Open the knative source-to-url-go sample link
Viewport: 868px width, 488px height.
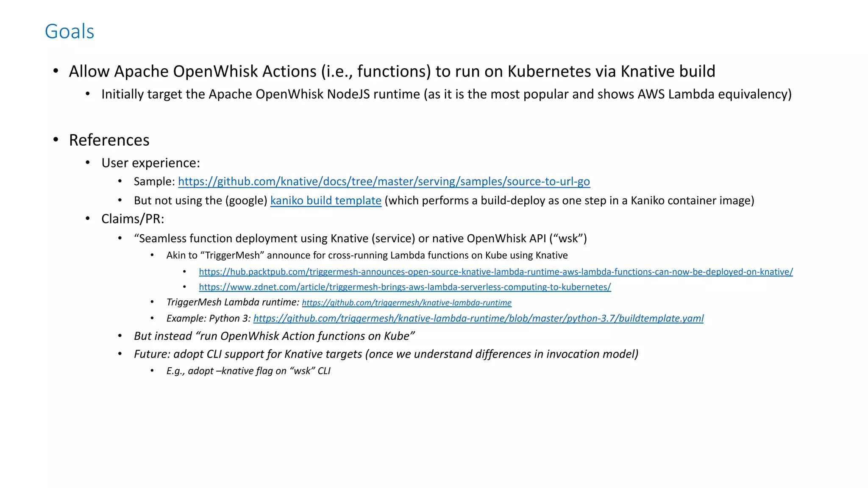[384, 181]
